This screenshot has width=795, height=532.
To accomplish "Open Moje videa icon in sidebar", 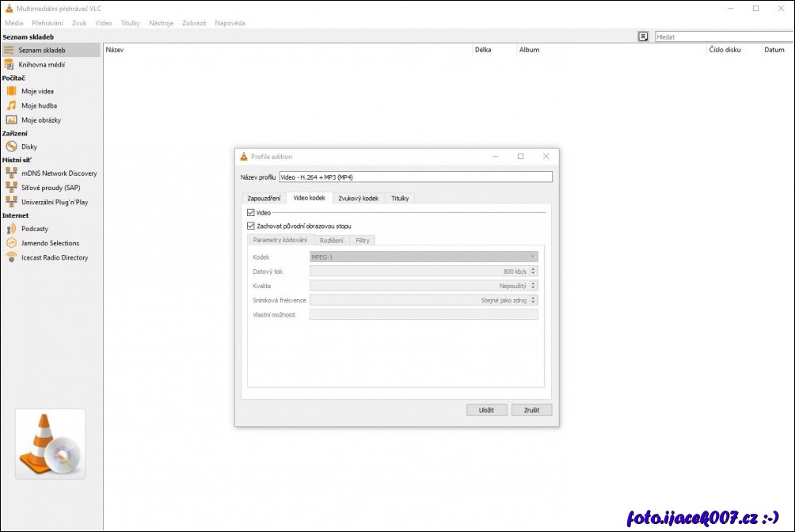I will point(11,91).
